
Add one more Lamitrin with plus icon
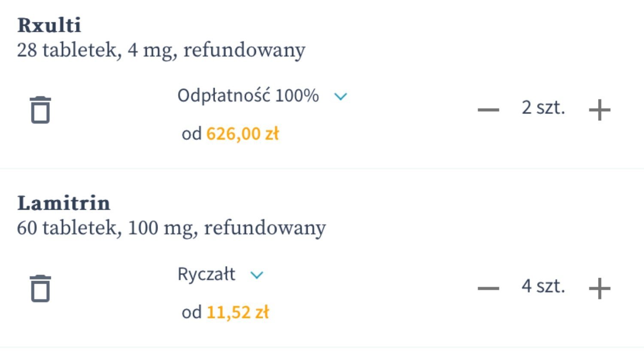[x=599, y=288]
